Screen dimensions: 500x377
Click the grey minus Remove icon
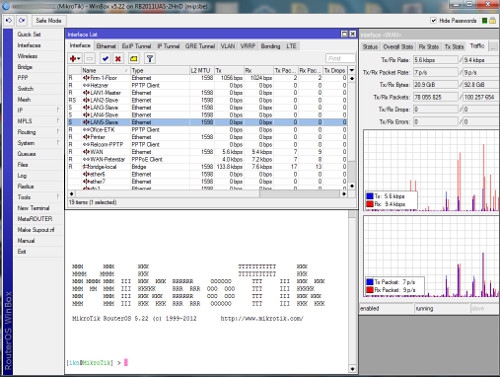click(x=90, y=59)
